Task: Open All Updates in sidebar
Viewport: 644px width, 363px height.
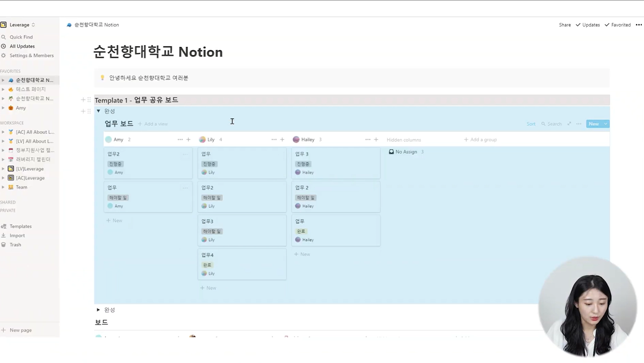Action: click(22, 46)
